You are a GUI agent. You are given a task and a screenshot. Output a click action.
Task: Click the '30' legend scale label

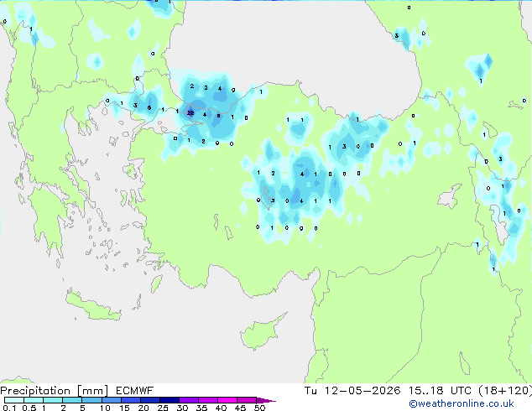tap(182, 408)
